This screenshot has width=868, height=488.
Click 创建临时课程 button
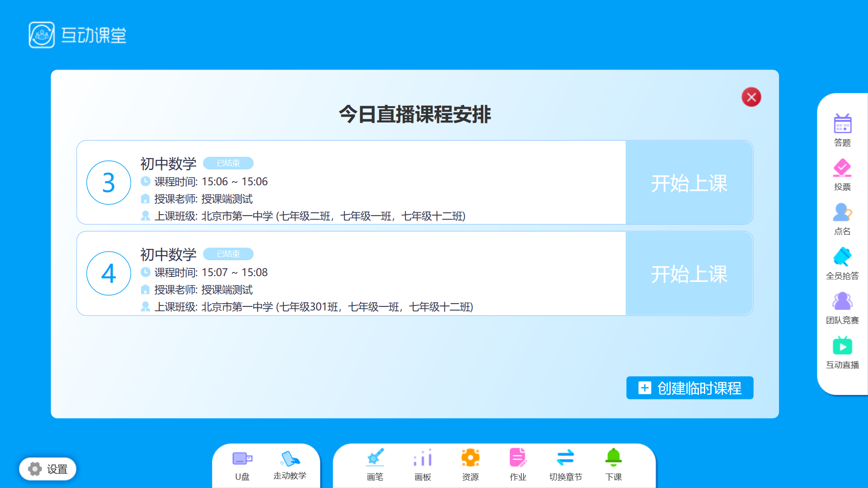[689, 388]
